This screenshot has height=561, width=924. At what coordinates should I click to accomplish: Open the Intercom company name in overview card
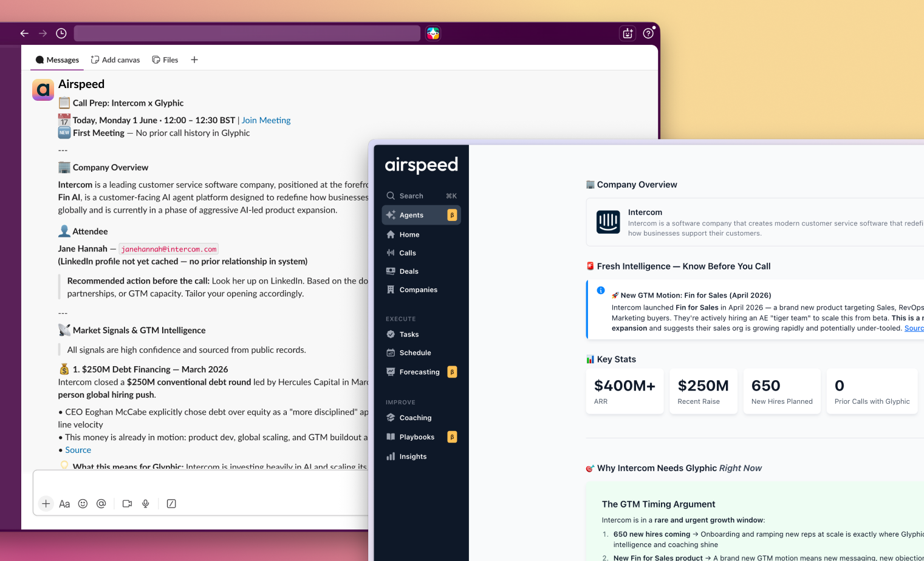click(x=645, y=212)
